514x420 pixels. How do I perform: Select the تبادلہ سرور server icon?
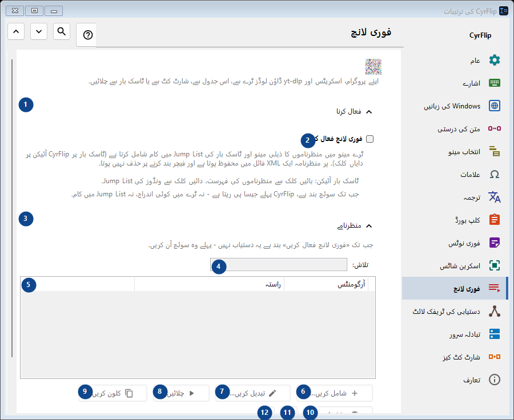click(495, 334)
